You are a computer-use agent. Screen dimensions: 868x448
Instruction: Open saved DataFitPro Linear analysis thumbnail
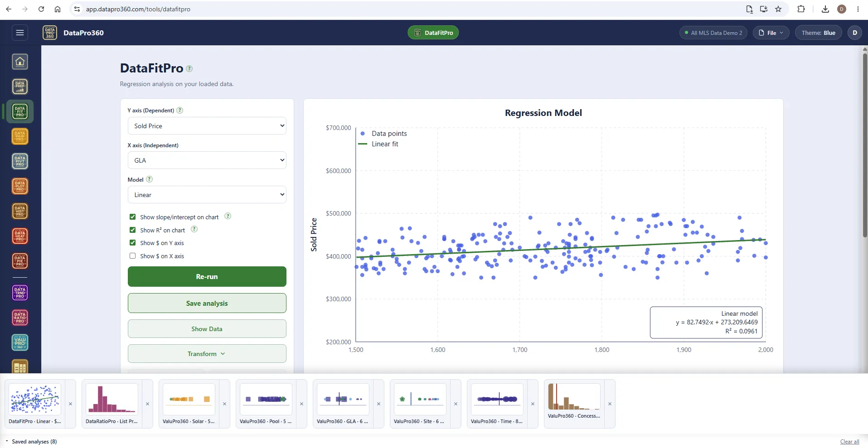(35, 404)
